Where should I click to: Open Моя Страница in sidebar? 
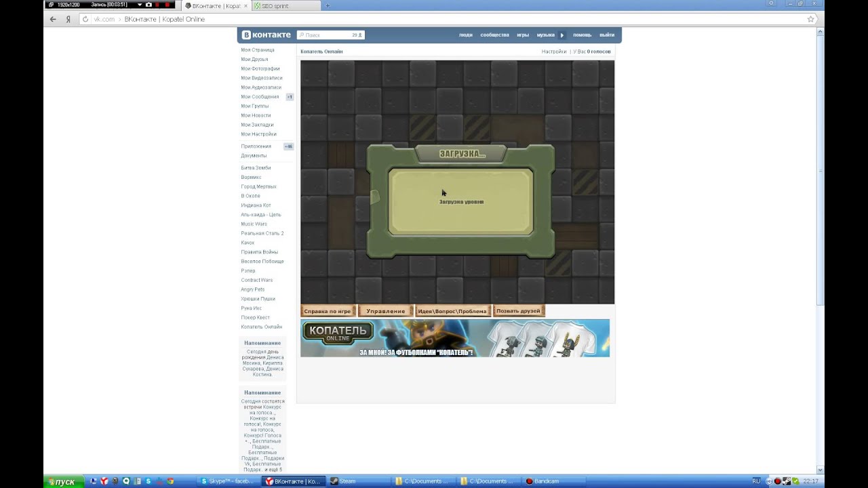[x=258, y=50]
